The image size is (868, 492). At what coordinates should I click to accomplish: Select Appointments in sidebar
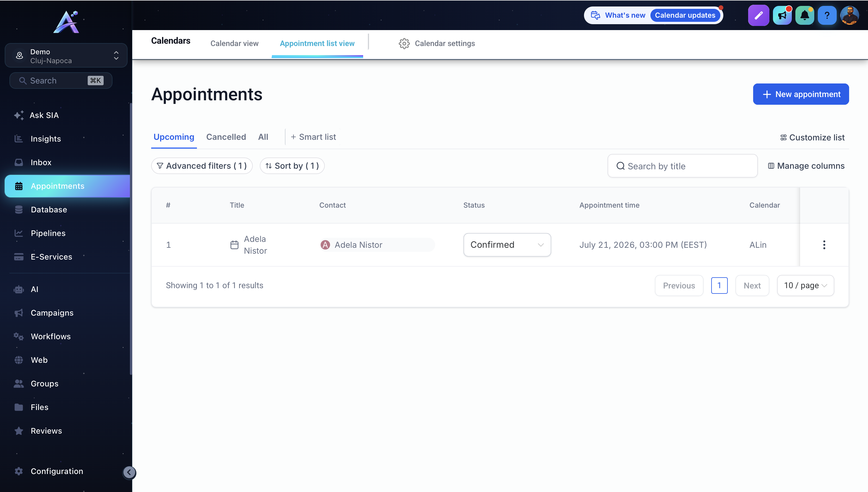pyautogui.click(x=67, y=186)
